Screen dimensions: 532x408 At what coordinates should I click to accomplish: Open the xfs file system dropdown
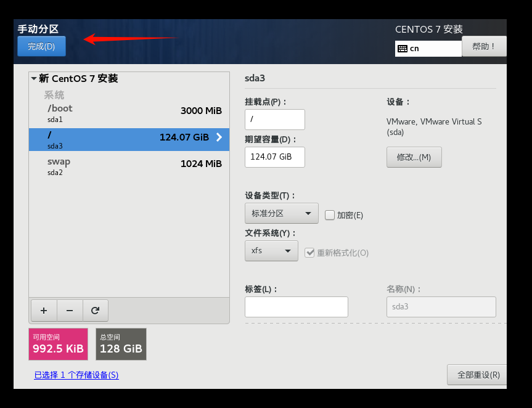(271, 251)
